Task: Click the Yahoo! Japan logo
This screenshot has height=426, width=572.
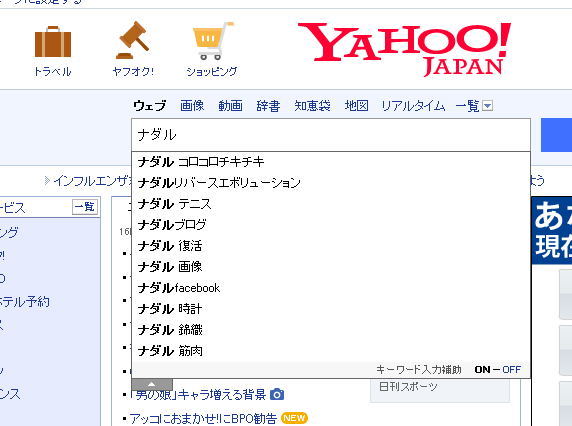Action: tap(404, 49)
